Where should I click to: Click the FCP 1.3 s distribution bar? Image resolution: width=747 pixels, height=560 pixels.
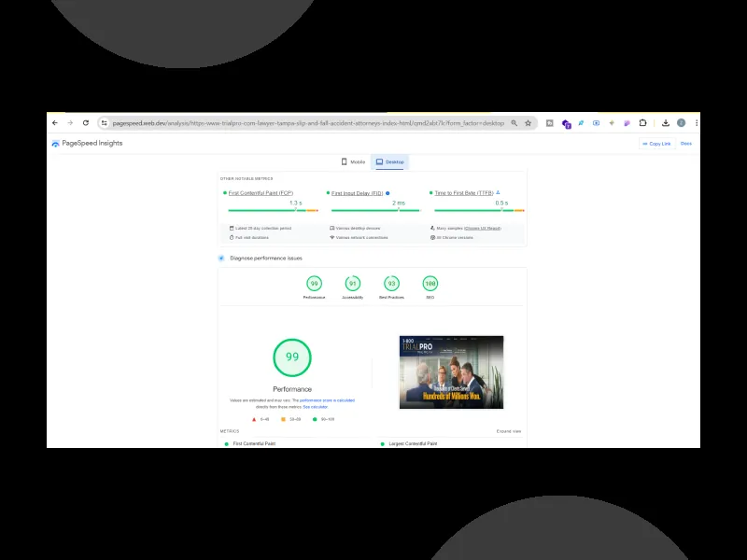273,210
